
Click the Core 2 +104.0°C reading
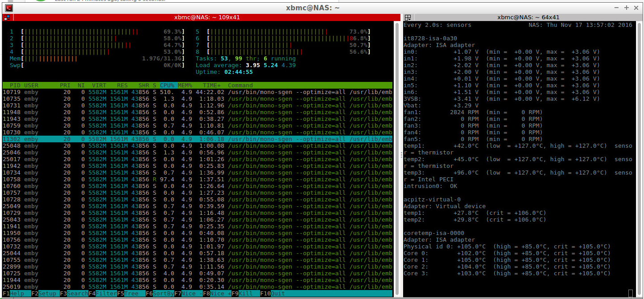(507, 267)
